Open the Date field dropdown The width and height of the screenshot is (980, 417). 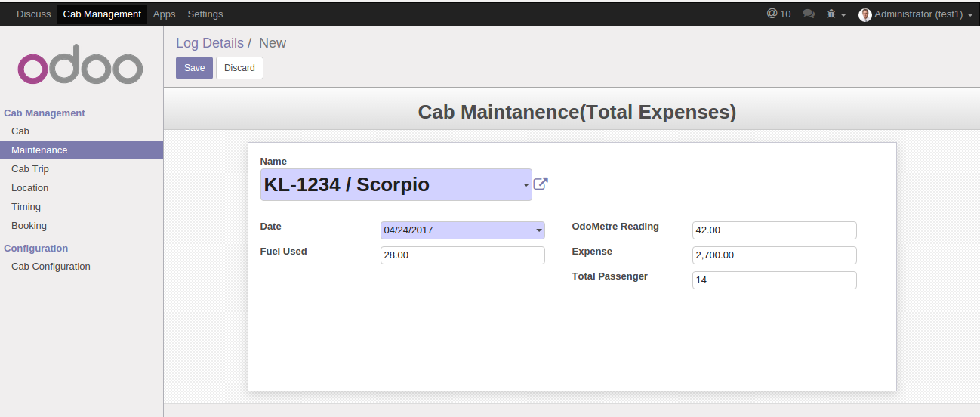[539, 230]
